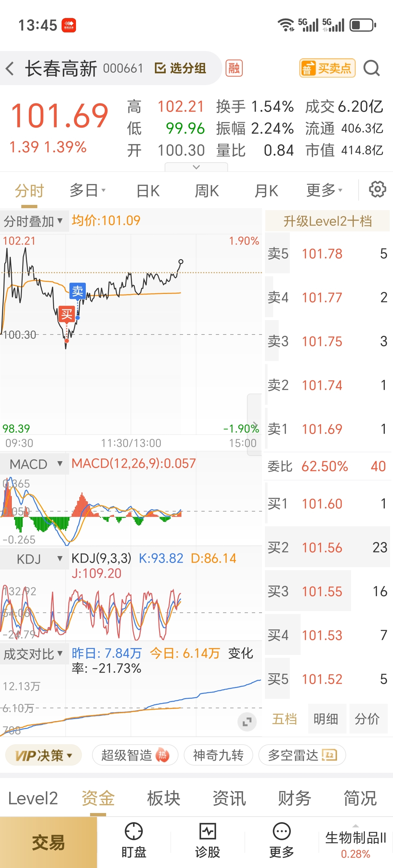Tap the Wi-Fi status icon
This screenshot has width=393, height=868.
[286, 25]
